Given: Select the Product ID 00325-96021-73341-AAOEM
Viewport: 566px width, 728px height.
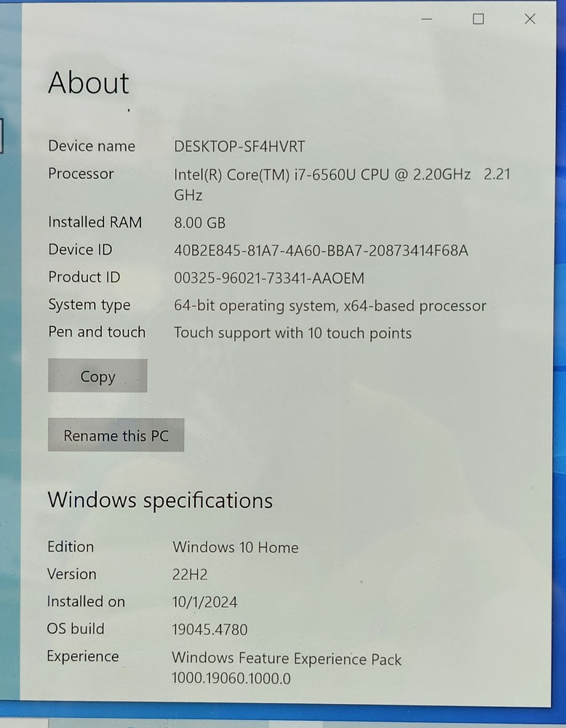Looking at the screenshot, I should (269, 278).
